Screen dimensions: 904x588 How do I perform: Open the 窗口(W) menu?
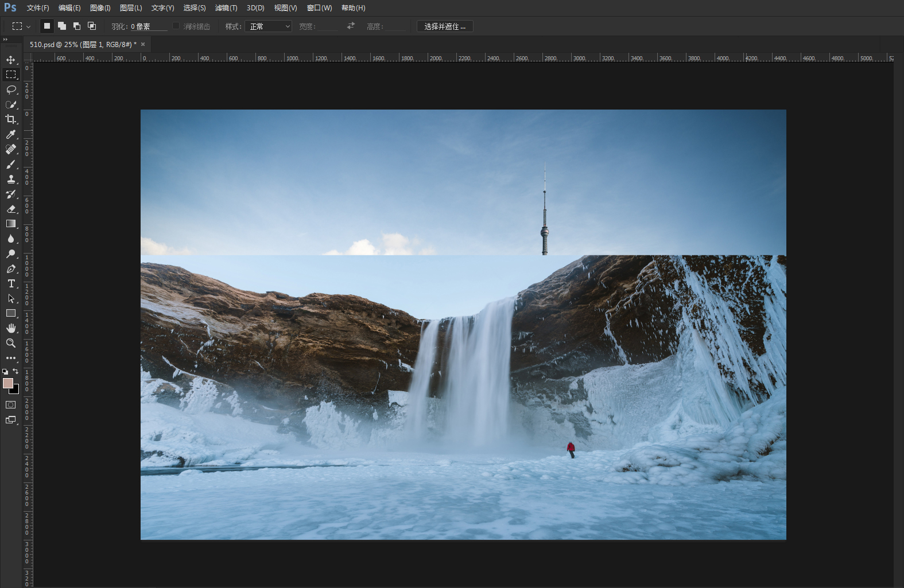point(319,8)
